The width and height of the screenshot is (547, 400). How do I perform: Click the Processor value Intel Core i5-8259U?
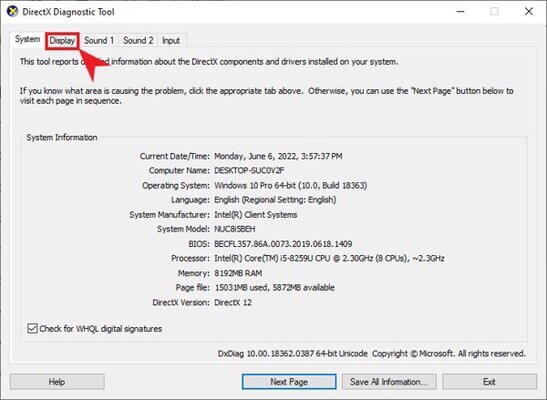click(x=329, y=258)
